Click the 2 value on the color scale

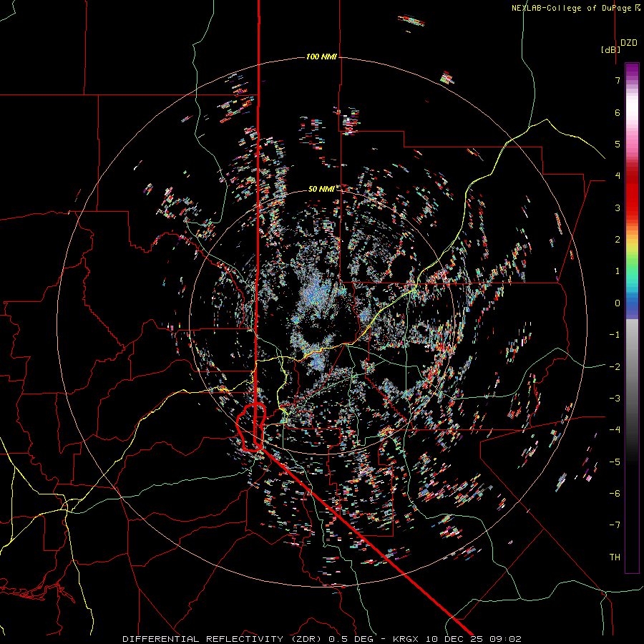pos(618,240)
